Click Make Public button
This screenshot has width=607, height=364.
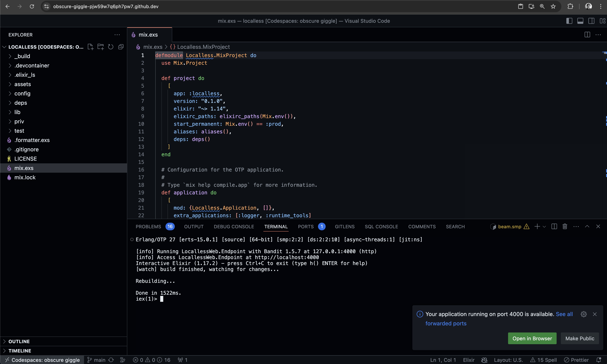580,338
